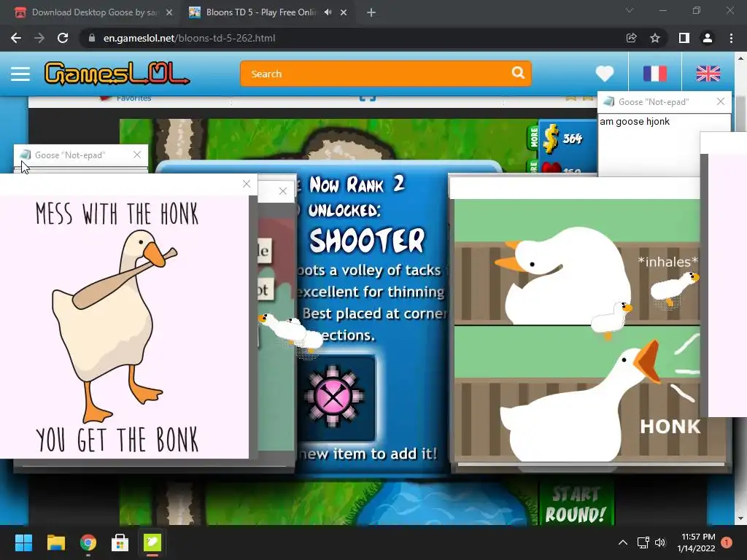Open favorites with the heart icon
747x560 pixels.
point(605,74)
